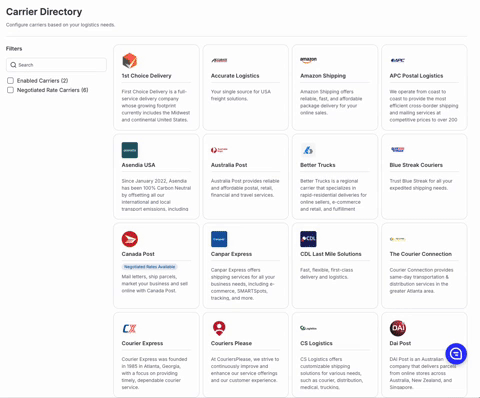Click the Negotiated Rates Available badge
Image resolution: width=480 pixels, height=398 pixels.
[x=149, y=267]
